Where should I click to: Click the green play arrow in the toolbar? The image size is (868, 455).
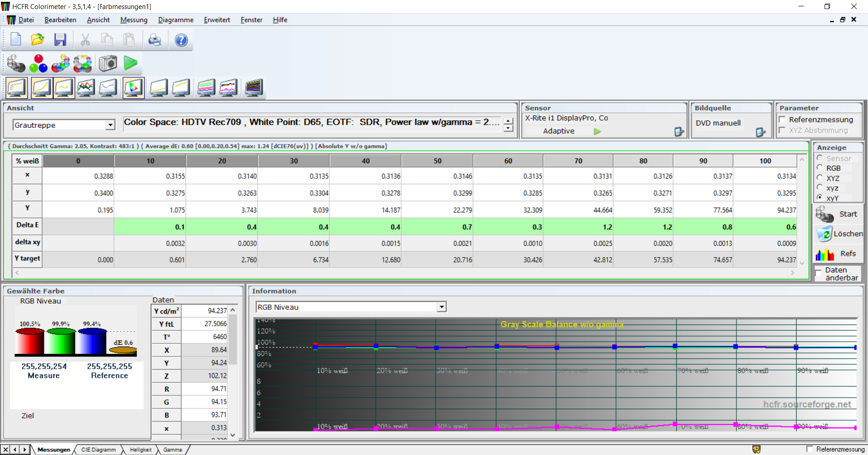tap(130, 63)
